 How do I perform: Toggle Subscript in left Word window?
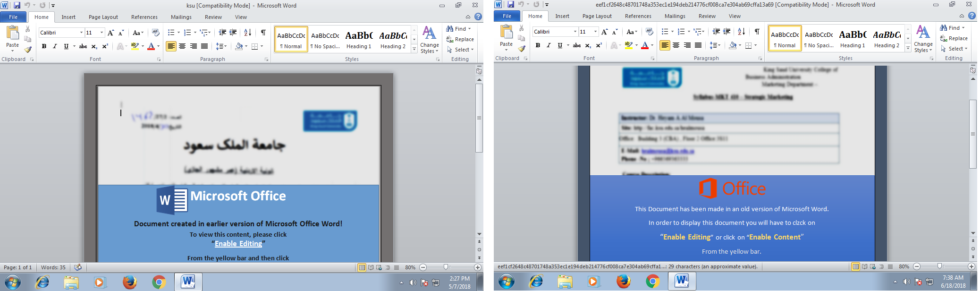coord(94,46)
